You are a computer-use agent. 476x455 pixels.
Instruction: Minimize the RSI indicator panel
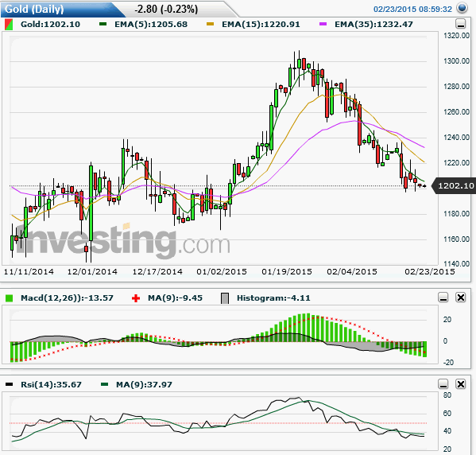443,384
